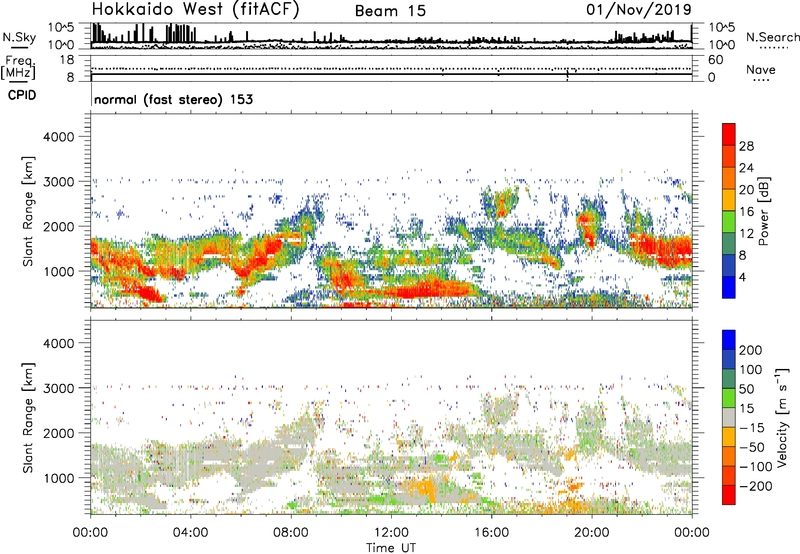Click the '08:00' time axis tick
This screenshot has height=554, width=800.
coord(291,533)
